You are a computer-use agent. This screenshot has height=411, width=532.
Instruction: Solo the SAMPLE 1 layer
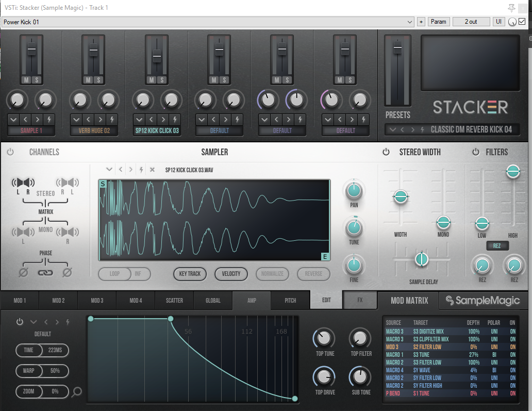37,80
